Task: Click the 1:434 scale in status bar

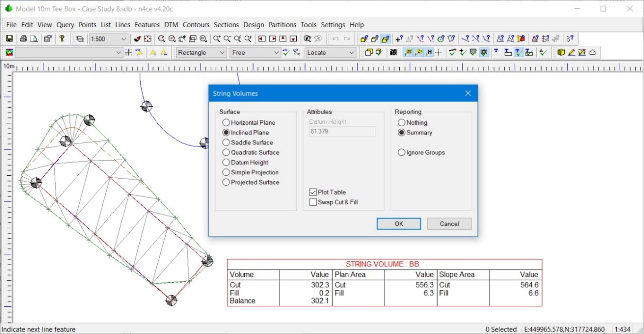Action: (623, 329)
